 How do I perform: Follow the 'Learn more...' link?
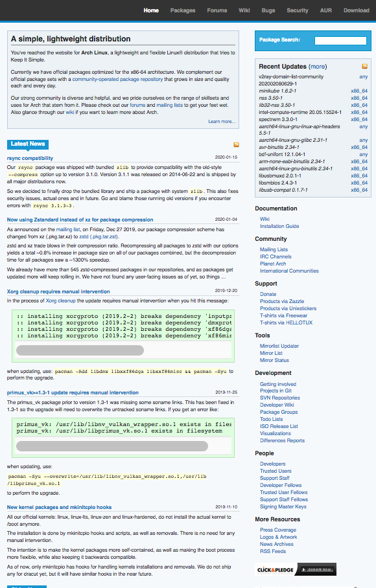click(x=222, y=122)
